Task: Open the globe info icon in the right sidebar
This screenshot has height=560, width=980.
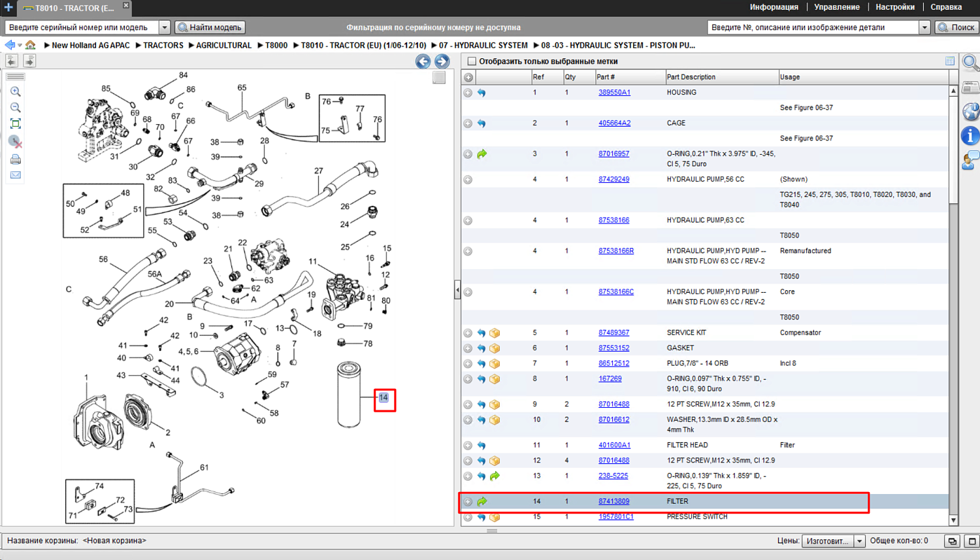Action: [971, 112]
